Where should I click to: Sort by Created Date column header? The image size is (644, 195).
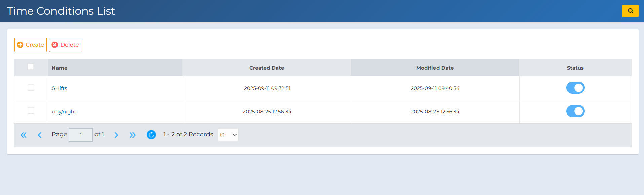(267, 68)
